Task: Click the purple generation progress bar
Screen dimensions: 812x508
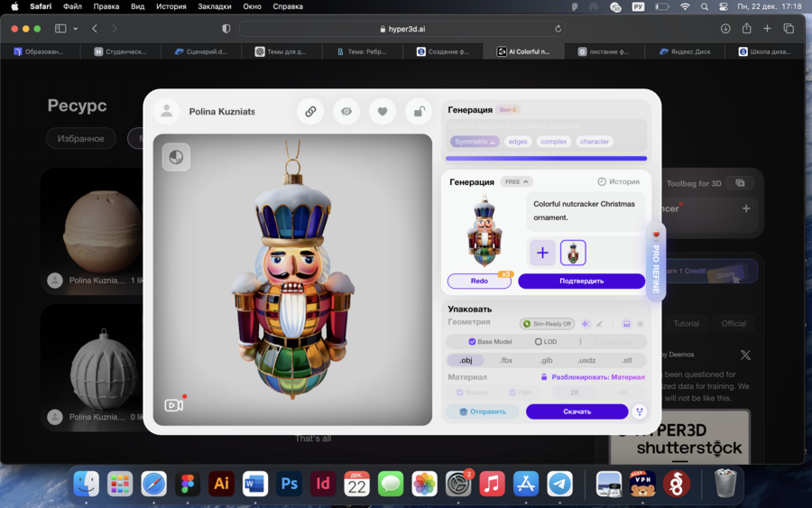Action: (x=547, y=159)
